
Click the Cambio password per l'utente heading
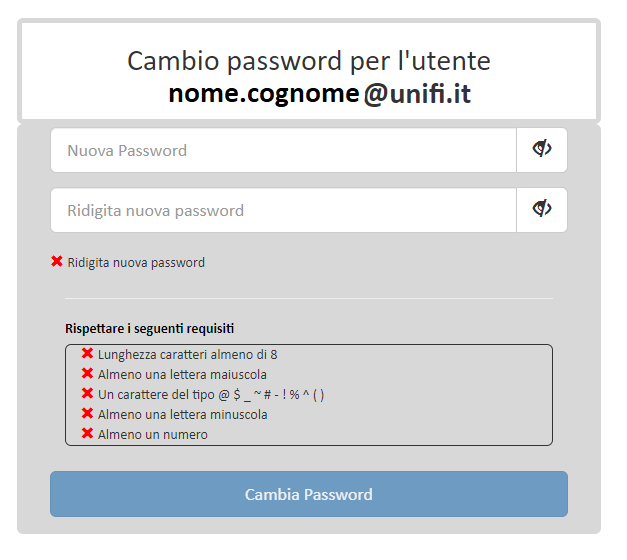(x=309, y=61)
